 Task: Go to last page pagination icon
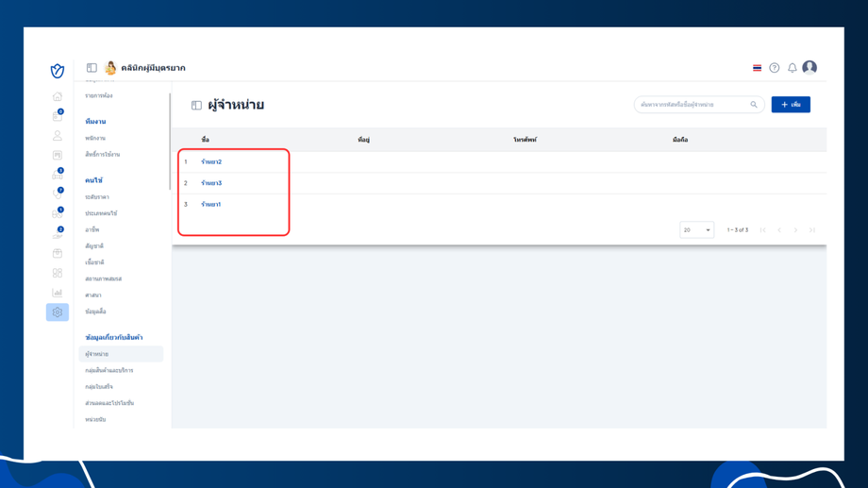(812, 230)
